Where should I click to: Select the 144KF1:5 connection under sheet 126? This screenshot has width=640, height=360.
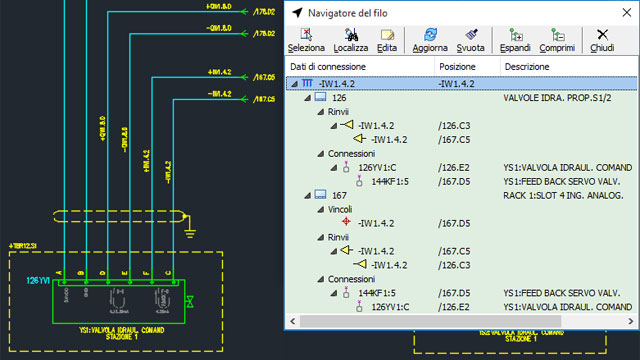point(390,182)
